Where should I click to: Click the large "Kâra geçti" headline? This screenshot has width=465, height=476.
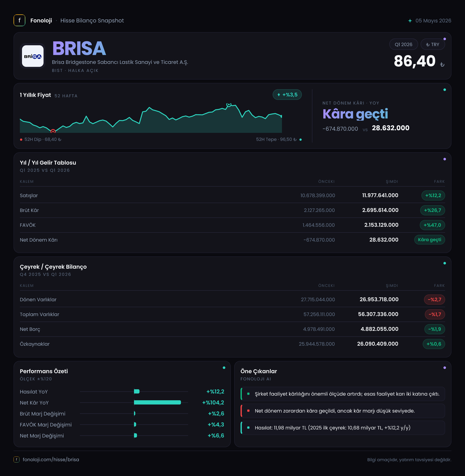click(x=355, y=114)
